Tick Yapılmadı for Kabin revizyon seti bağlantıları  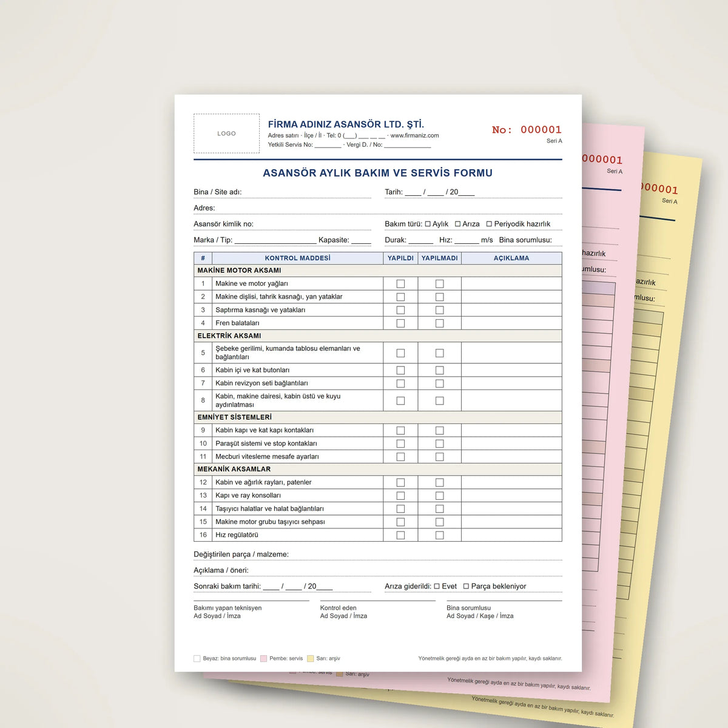[439, 383]
